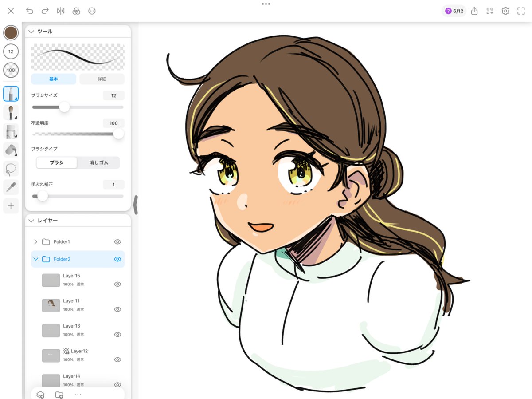532x399 pixels.
Task: Open settings gear icon
Action: click(x=505, y=11)
